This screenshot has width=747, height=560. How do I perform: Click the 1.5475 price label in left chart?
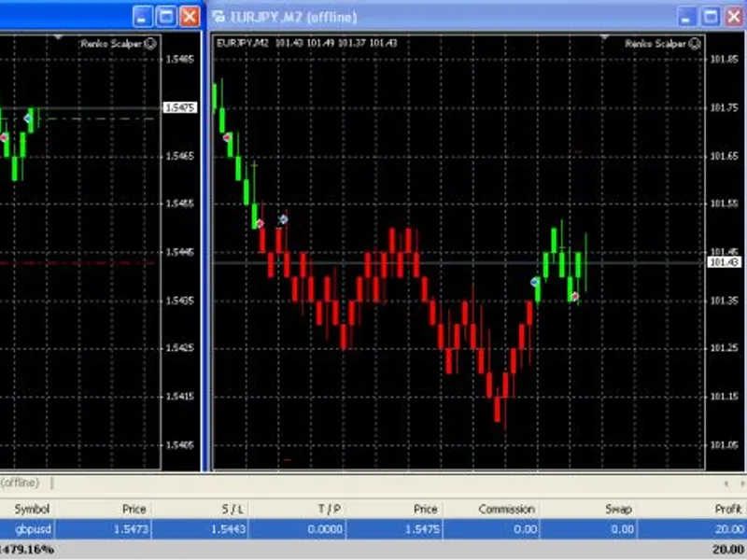pyautogui.click(x=179, y=107)
